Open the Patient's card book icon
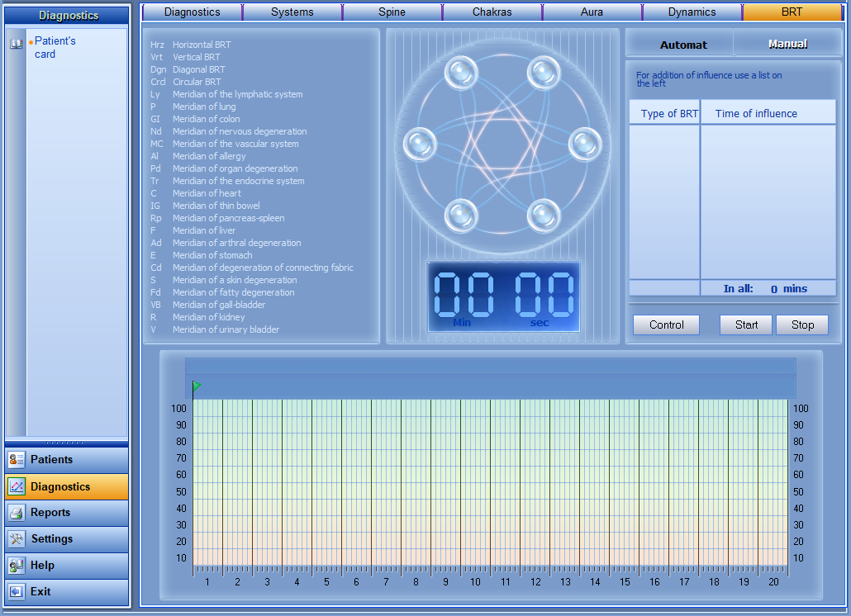Viewport: 851px width, 616px height. click(17, 44)
